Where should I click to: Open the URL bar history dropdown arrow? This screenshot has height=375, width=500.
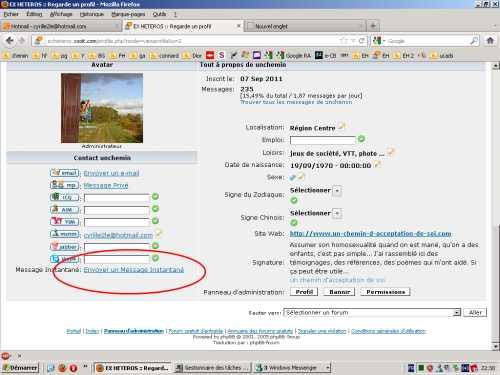tap(353, 41)
